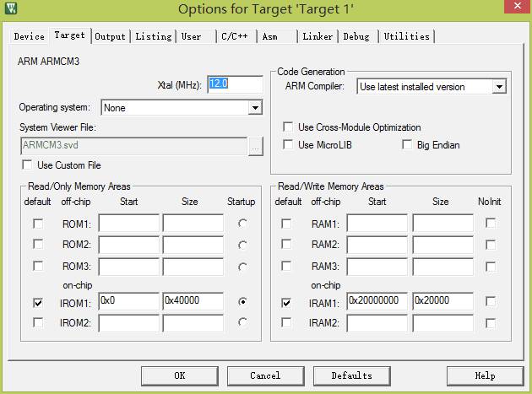Screen dimensions: 532x394
Task: Check the RAM1 default checkbox
Action: (286, 224)
